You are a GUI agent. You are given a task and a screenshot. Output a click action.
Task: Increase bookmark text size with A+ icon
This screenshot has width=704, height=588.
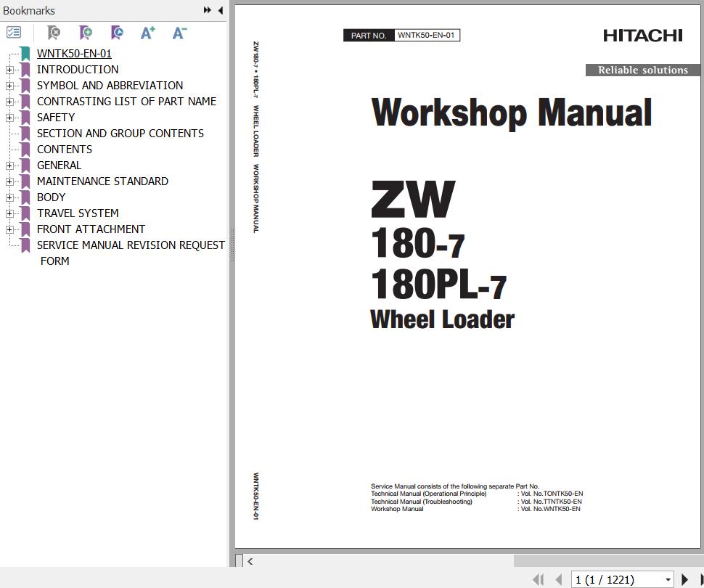coord(148,33)
